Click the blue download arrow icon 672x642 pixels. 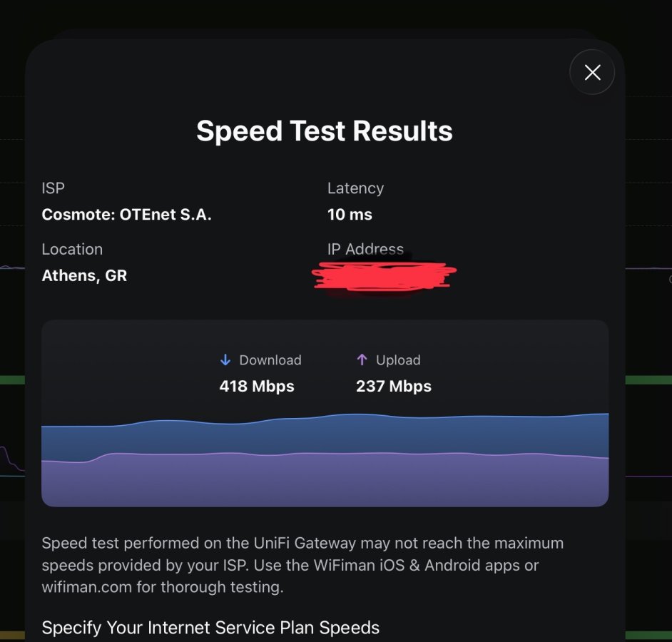(225, 360)
